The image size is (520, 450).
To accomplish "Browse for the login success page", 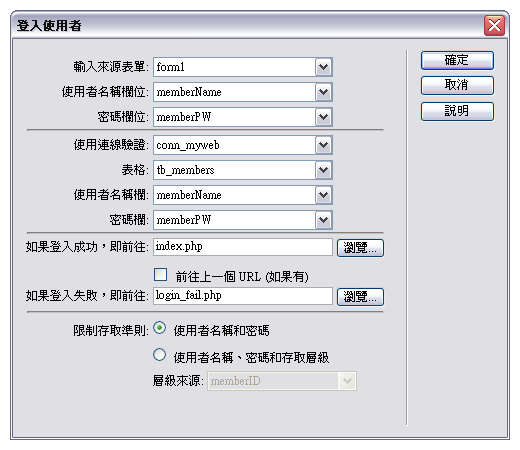I will pos(360,248).
